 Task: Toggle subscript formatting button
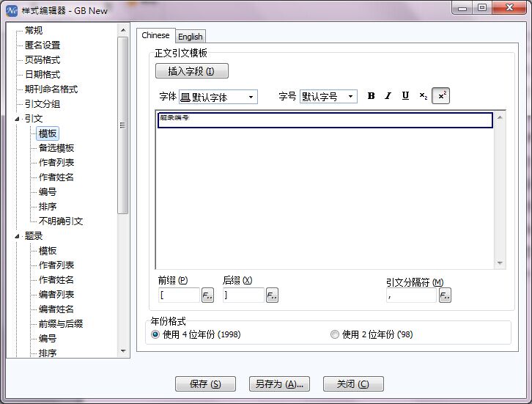tap(423, 96)
